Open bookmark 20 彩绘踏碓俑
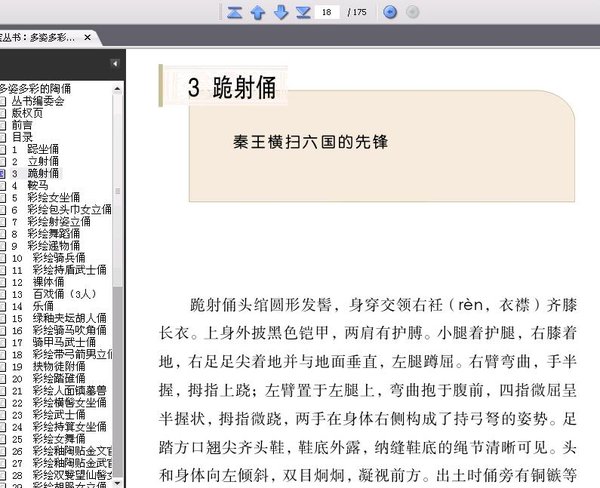This screenshot has height=488, width=600. point(48,379)
